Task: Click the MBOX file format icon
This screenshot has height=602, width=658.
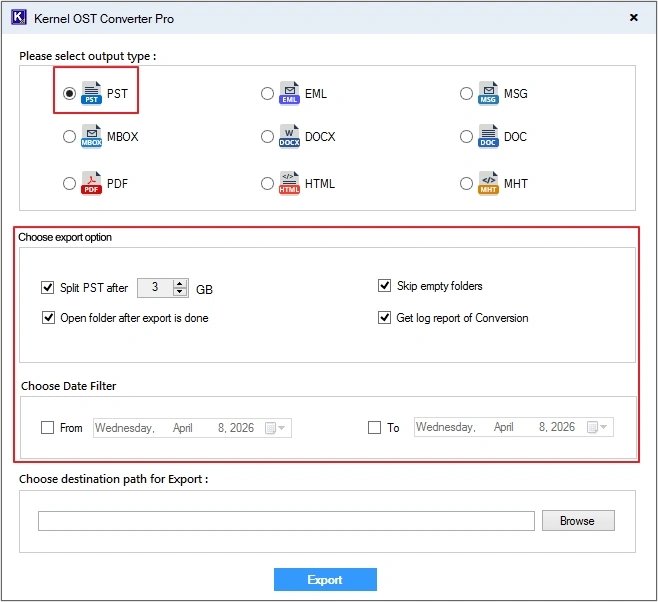Action: point(92,137)
